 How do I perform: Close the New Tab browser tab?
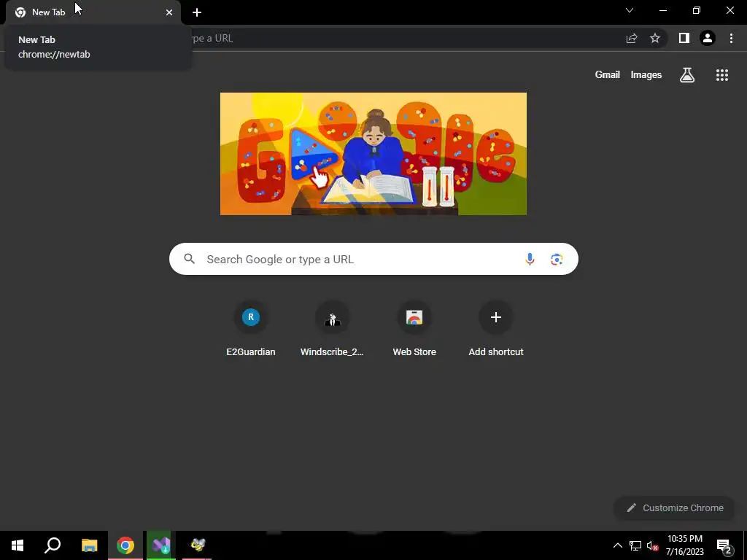coord(169,12)
